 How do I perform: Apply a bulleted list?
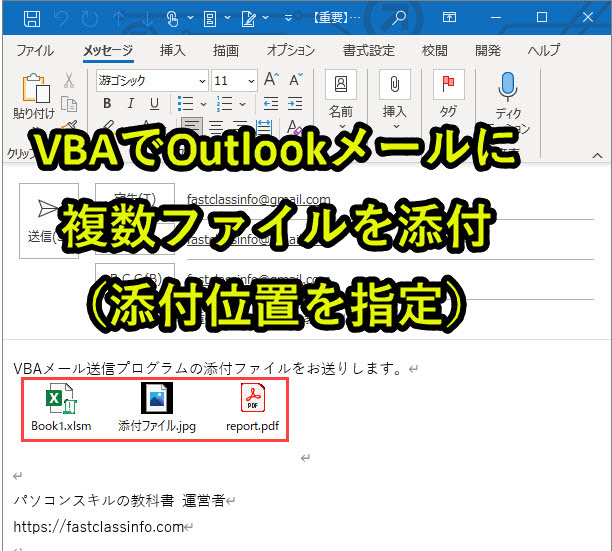click(185, 104)
